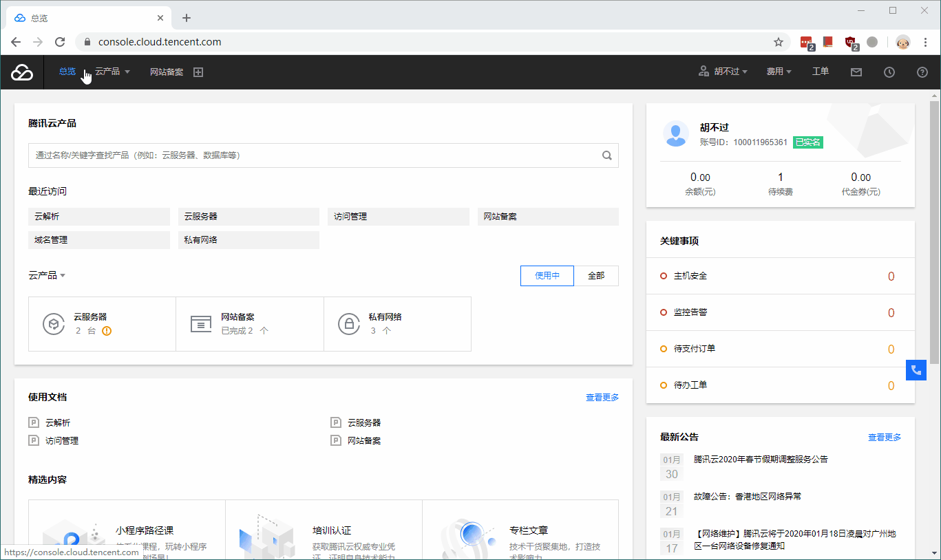Click the 已实名 verified badge
The image size is (941, 560).
808,142
